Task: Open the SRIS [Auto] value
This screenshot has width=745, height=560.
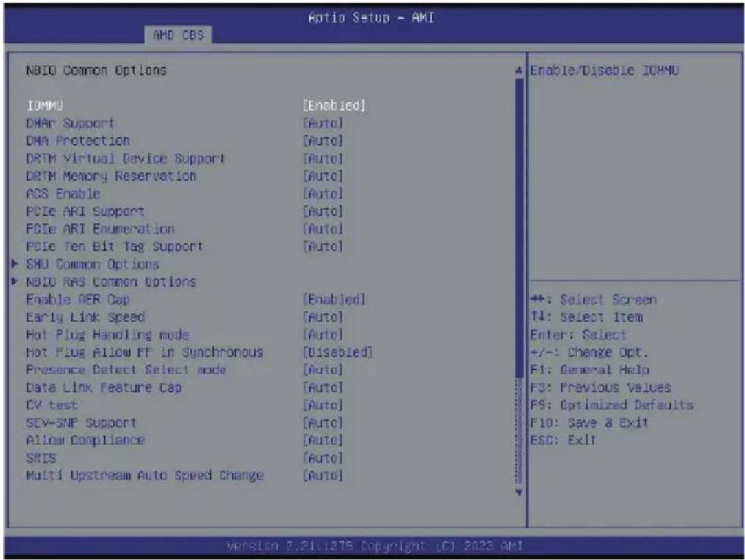Action: coord(322,458)
